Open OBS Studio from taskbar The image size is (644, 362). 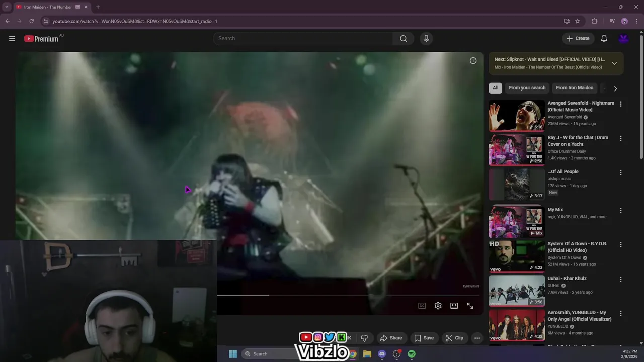(x=397, y=354)
